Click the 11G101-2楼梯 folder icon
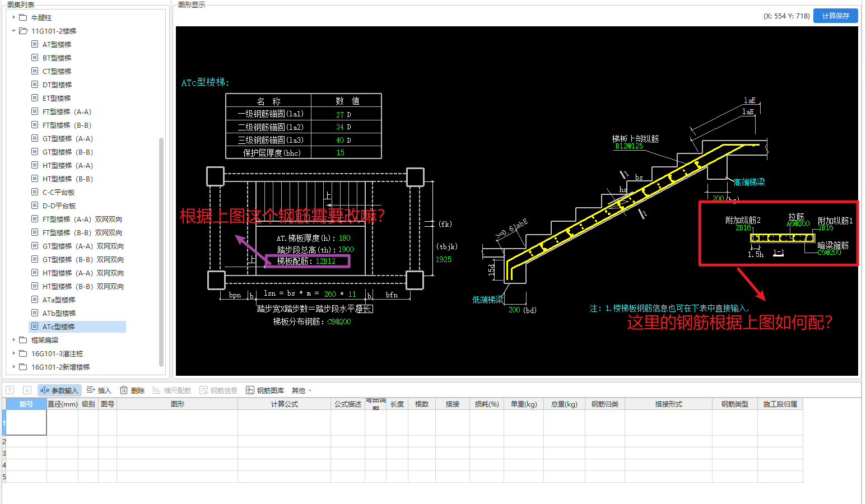The height and width of the screenshot is (504, 866). 23,31
